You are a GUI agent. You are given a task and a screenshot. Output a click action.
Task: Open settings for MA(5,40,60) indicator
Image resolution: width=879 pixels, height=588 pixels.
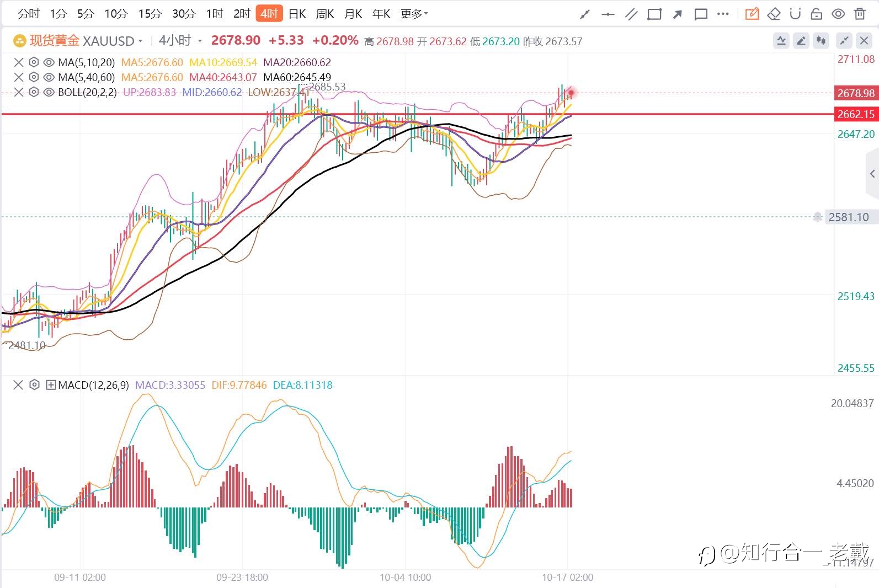click(34, 77)
